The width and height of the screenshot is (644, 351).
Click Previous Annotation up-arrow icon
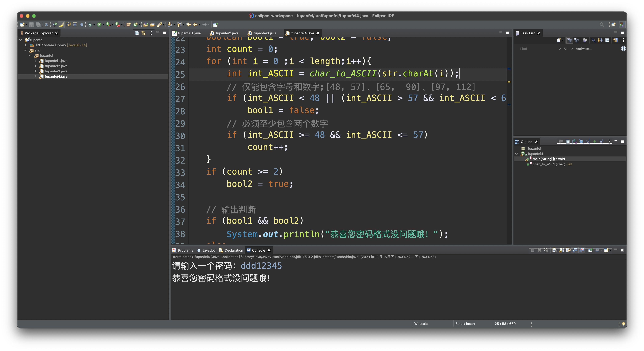179,25
